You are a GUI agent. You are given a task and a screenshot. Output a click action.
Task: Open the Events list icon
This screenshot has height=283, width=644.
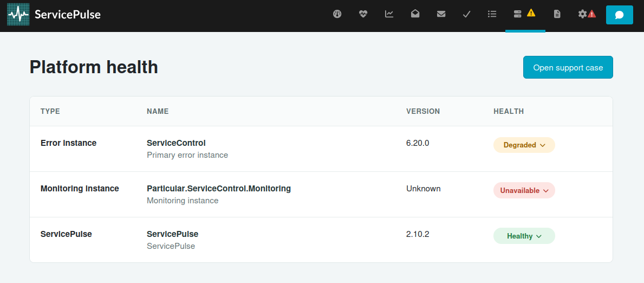tap(492, 14)
